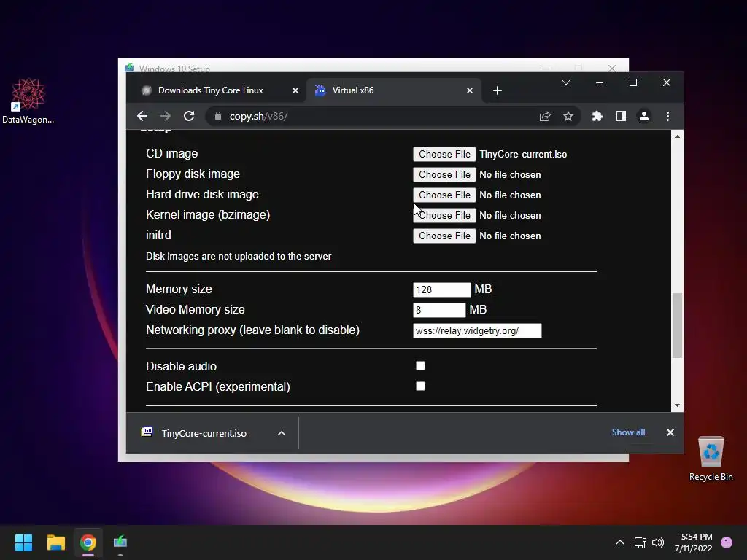The height and width of the screenshot is (560, 747).
Task: Click the ISO file icon in the downloads bar
Action: point(147,432)
